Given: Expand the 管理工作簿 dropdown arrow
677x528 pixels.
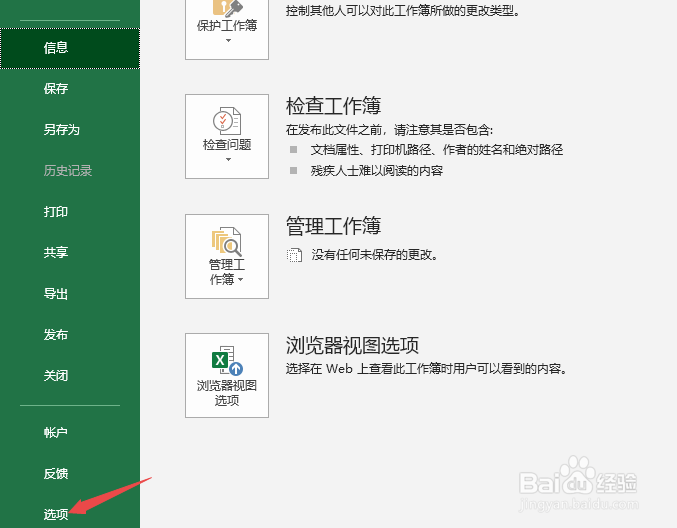Looking at the screenshot, I should point(240,279).
